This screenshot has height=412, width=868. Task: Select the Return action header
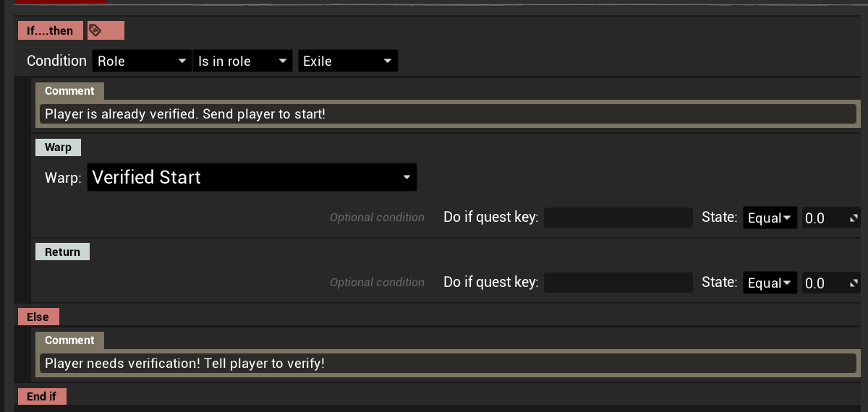[62, 252]
